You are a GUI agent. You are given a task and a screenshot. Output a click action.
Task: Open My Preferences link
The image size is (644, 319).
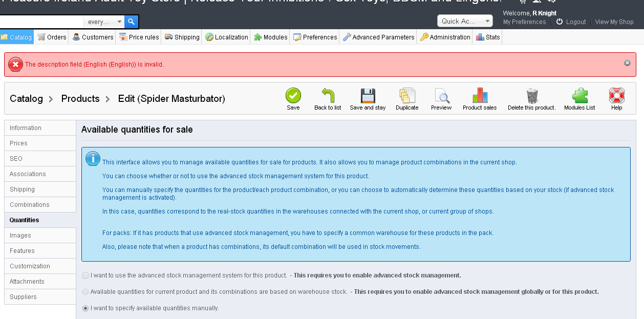click(524, 22)
